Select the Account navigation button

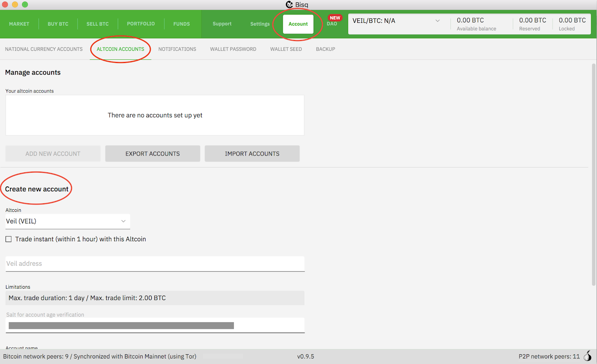[298, 24]
